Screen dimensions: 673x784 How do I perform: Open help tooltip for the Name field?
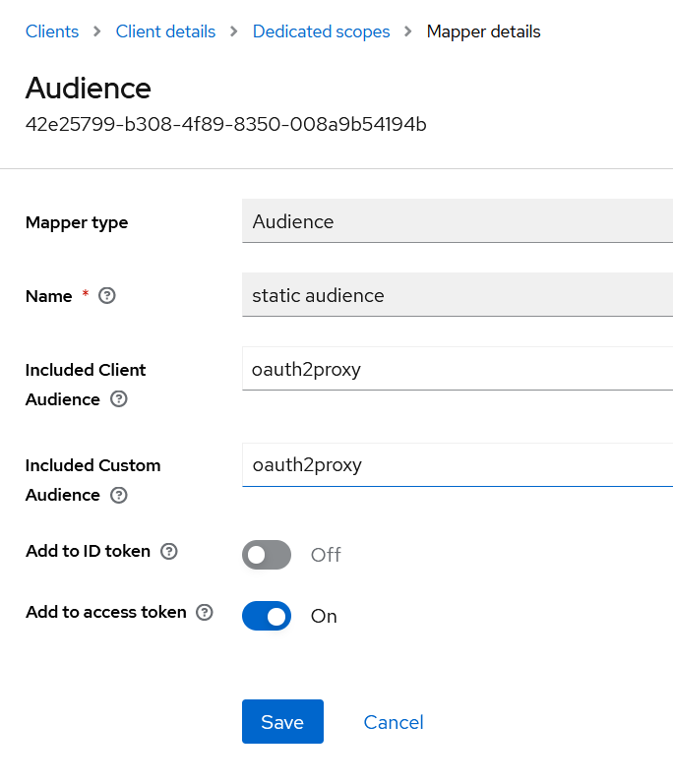[x=108, y=296]
